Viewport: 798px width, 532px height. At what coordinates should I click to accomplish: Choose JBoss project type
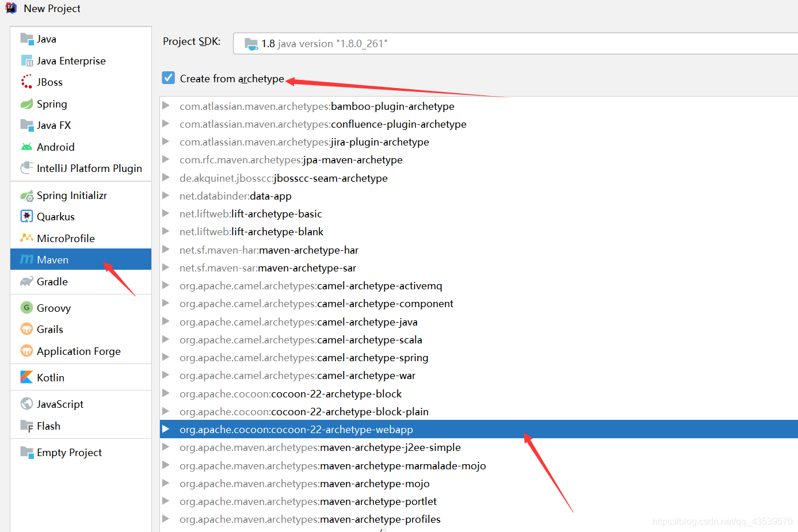81,82
